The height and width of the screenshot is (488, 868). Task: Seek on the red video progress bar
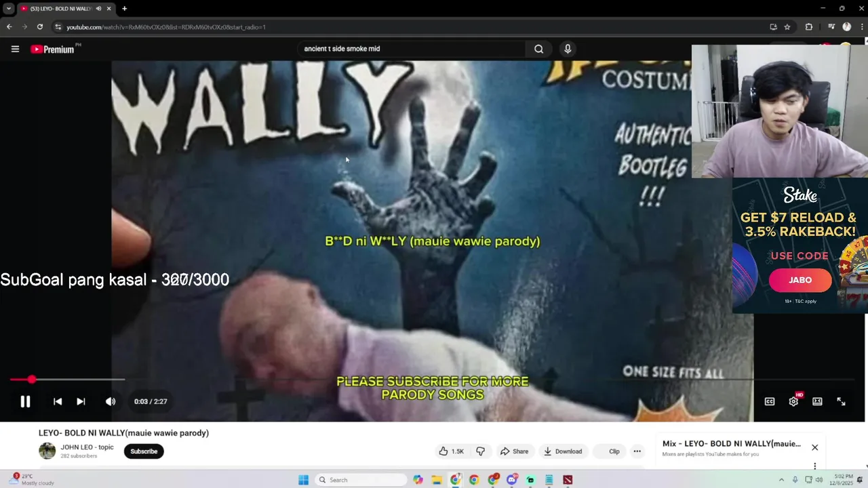click(432, 380)
